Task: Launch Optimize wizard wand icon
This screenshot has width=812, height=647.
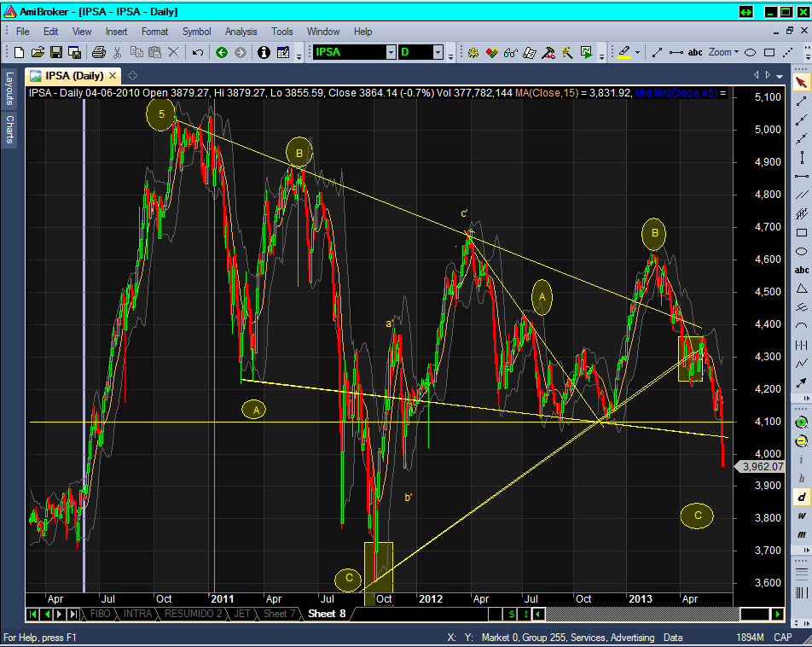Action: click(567, 52)
